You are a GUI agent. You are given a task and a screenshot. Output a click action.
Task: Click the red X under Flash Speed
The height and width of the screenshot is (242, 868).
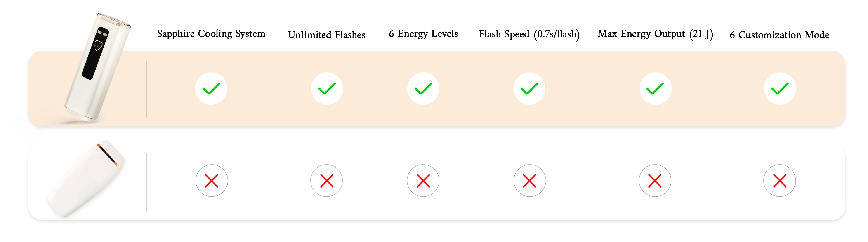[530, 181]
